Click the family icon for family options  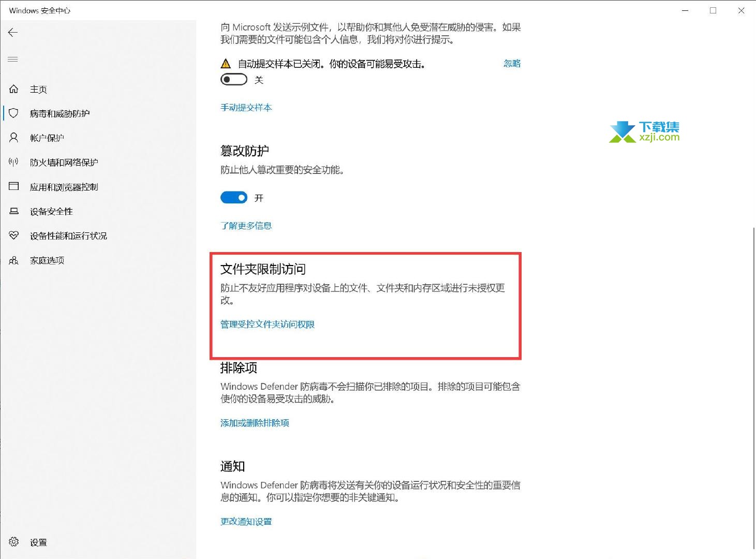tap(14, 260)
